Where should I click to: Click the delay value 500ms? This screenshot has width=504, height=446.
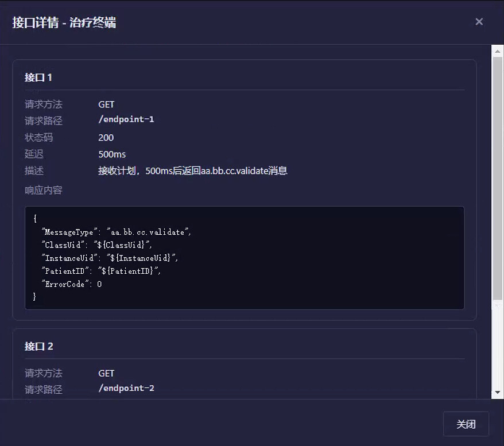pos(112,154)
